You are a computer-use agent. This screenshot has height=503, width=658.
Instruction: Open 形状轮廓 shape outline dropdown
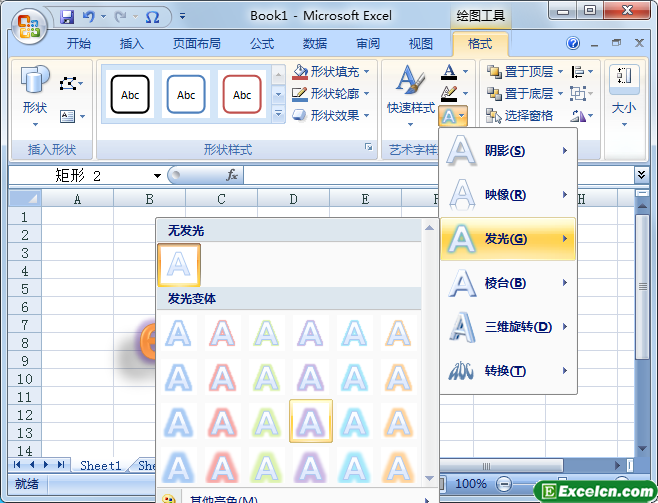tap(331, 94)
